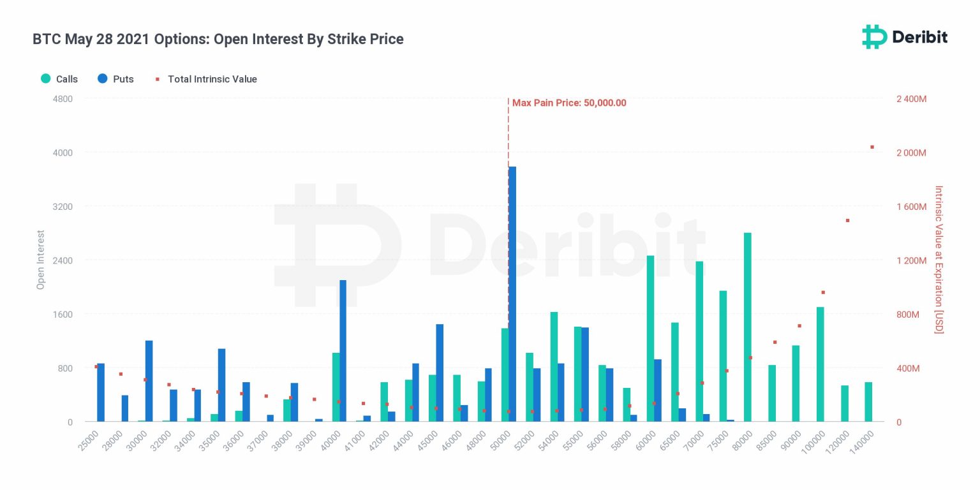Click the 40000 strike put bar
The width and height of the screenshot is (980, 490).
pos(343,351)
